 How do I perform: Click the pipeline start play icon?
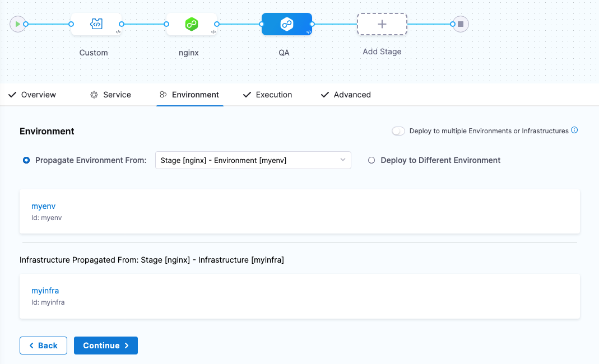coord(18,24)
